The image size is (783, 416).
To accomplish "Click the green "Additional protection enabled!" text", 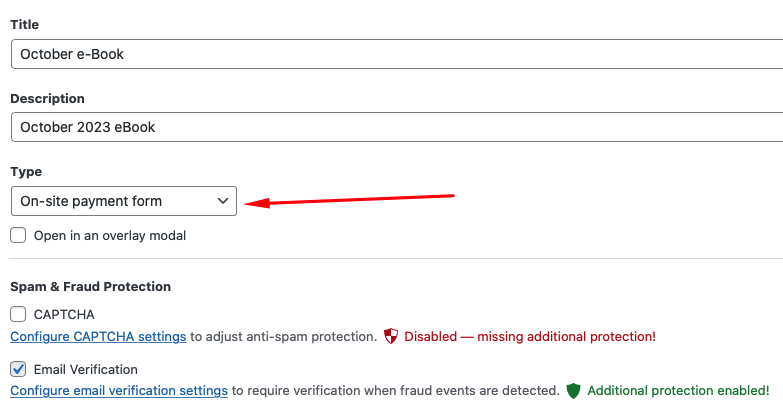I will [x=678, y=390].
